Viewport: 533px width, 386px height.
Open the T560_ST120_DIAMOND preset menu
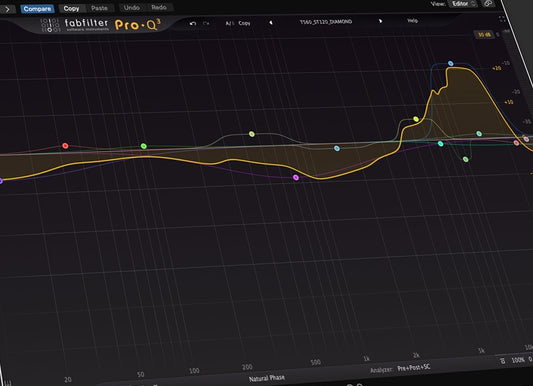coord(326,22)
